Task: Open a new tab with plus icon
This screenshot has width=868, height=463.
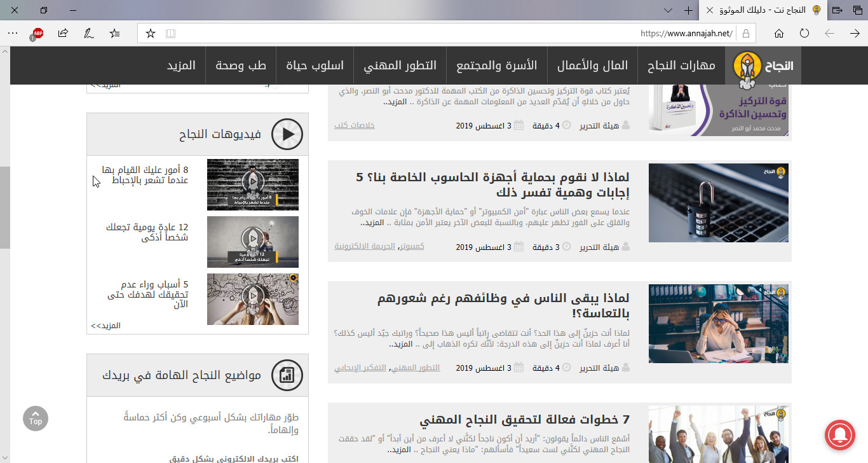Action: point(688,10)
